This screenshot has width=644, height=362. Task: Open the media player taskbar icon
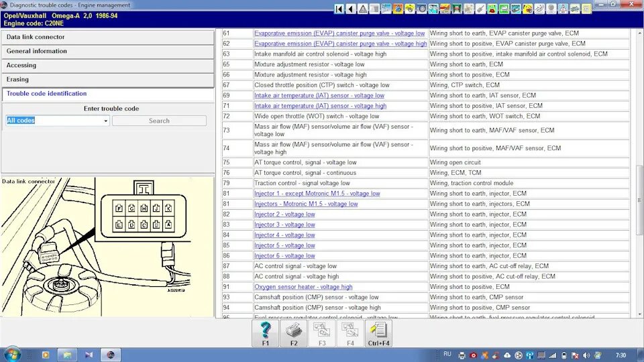(x=46, y=355)
